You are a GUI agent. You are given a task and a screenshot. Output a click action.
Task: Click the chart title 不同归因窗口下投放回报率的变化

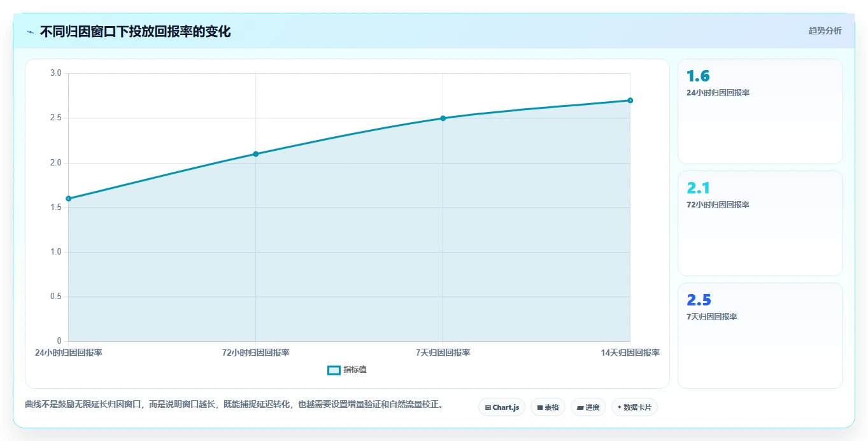pyautogui.click(x=135, y=32)
